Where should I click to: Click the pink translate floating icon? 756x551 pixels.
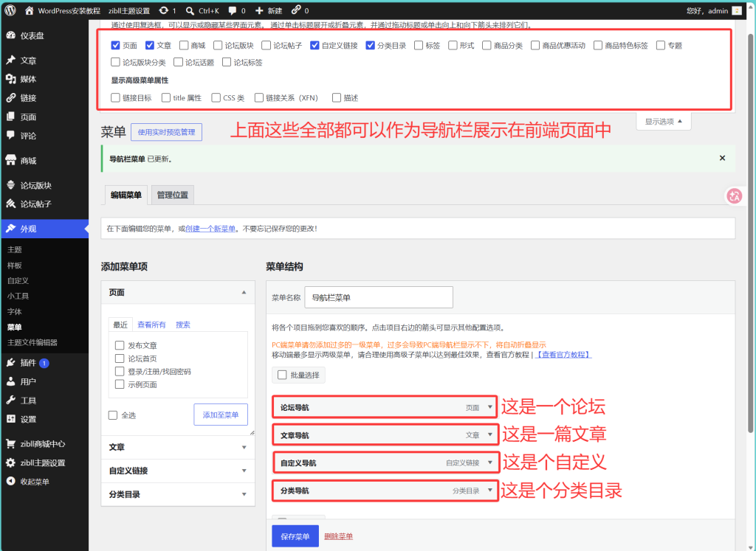pos(735,195)
